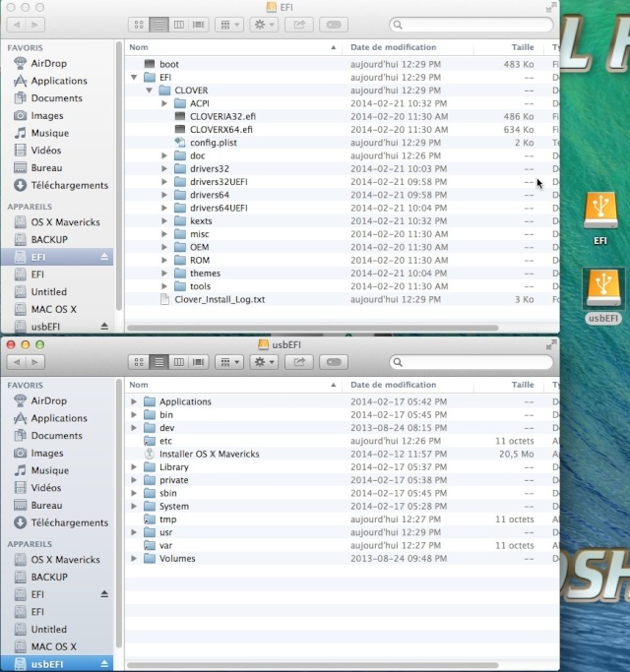Image resolution: width=630 pixels, height=672 pixels.
Task: Select list view in usbEFI window
Action: pos(158,362)
